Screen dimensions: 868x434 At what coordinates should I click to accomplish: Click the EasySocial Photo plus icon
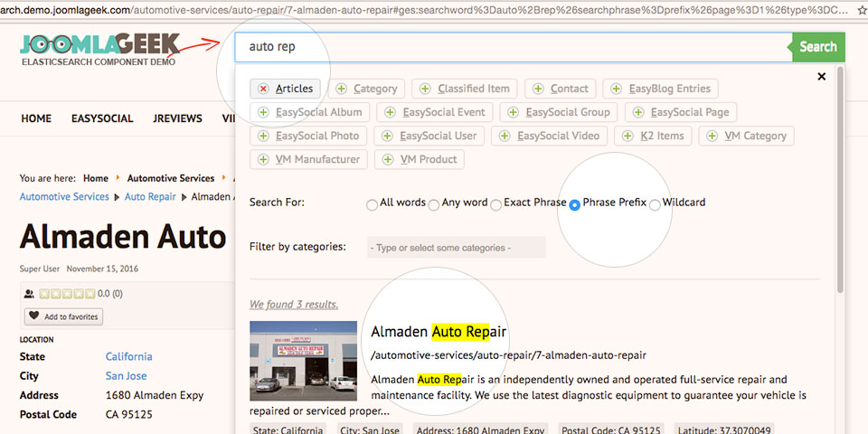click(263, 137)
